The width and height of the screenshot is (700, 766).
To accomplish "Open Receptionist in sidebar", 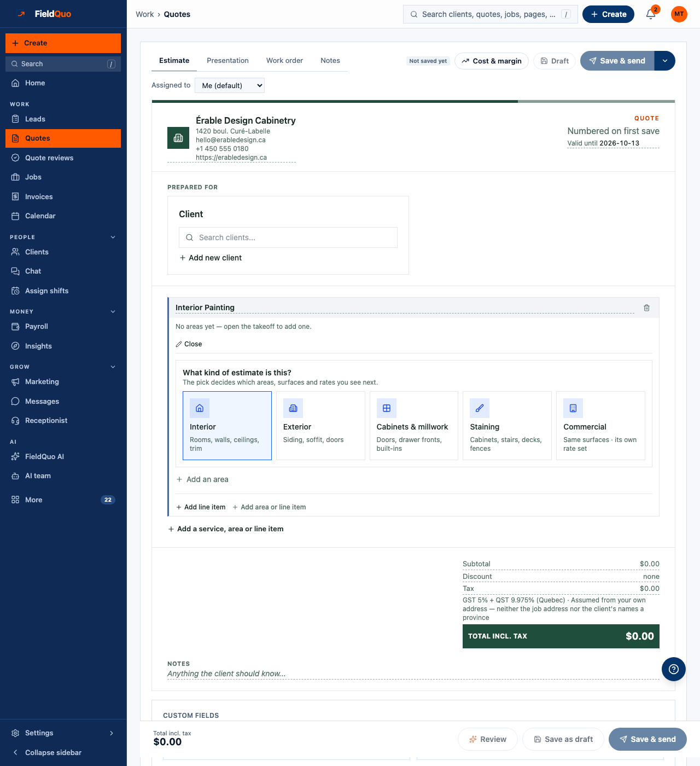I will coord(63,421).
